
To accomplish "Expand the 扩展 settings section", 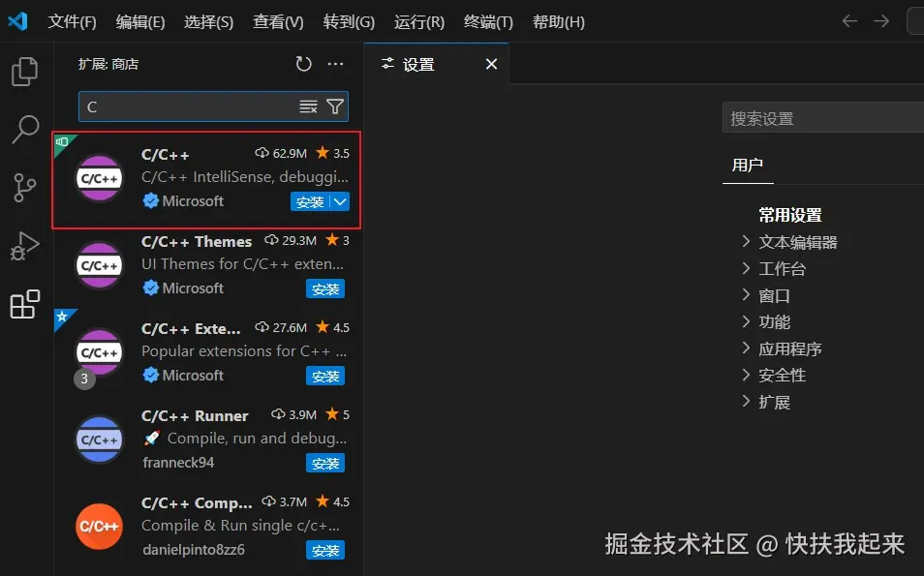I will click(746, 402).
